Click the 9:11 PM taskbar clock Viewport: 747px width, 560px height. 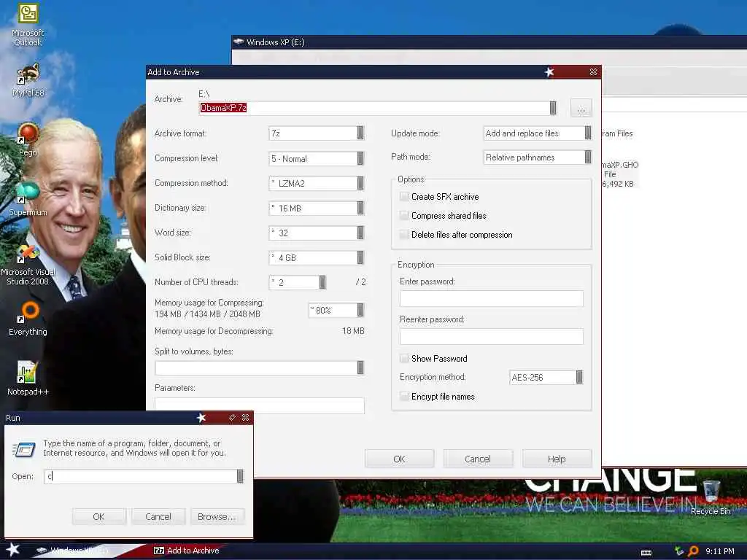click(x=720, y=551)
